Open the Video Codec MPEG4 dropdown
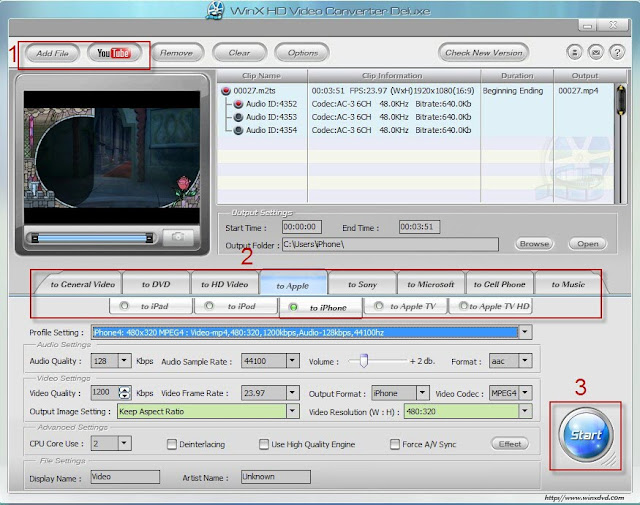The width and height of the screenshot is (640, 505). tap(525, 393)
